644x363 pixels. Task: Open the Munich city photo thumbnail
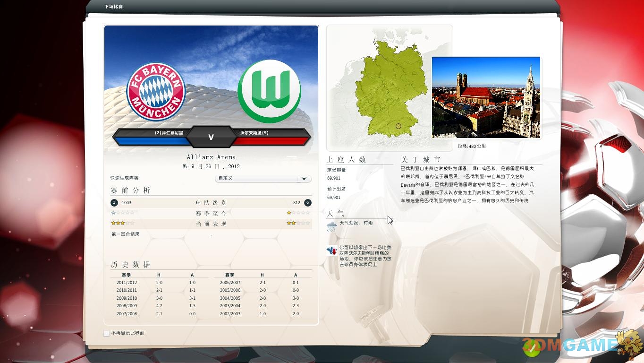click(486, 98)
